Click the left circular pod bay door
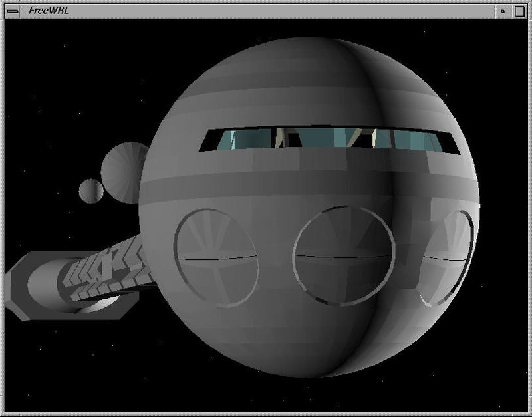The width and height of the screenshot is (532, 417). click(216, 258)
